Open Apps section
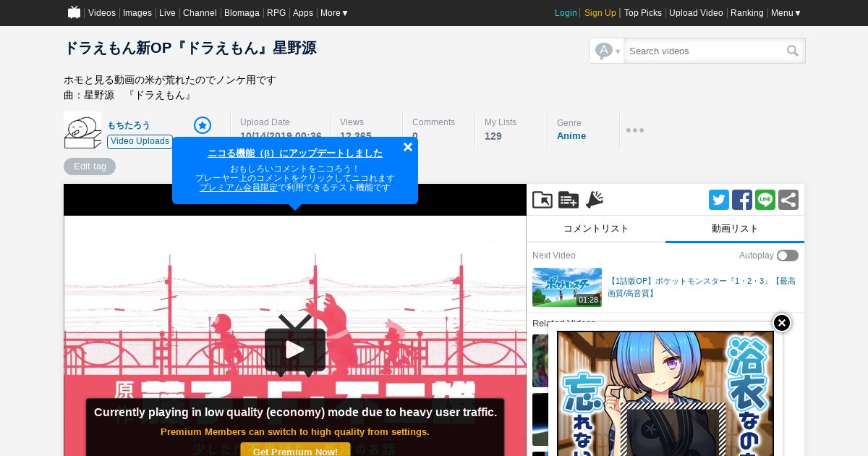The height and width of the screenshot is (456, 868). (303, 13)
